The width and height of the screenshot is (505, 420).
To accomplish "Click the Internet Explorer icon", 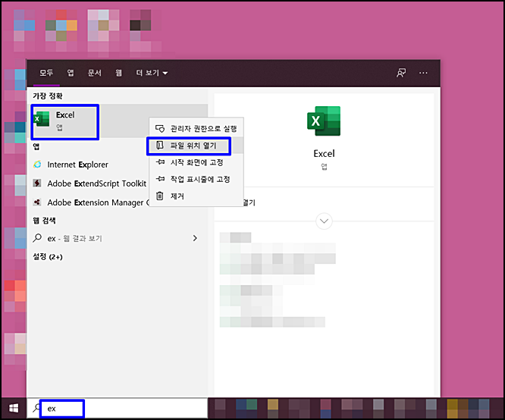I will (37, 165).
